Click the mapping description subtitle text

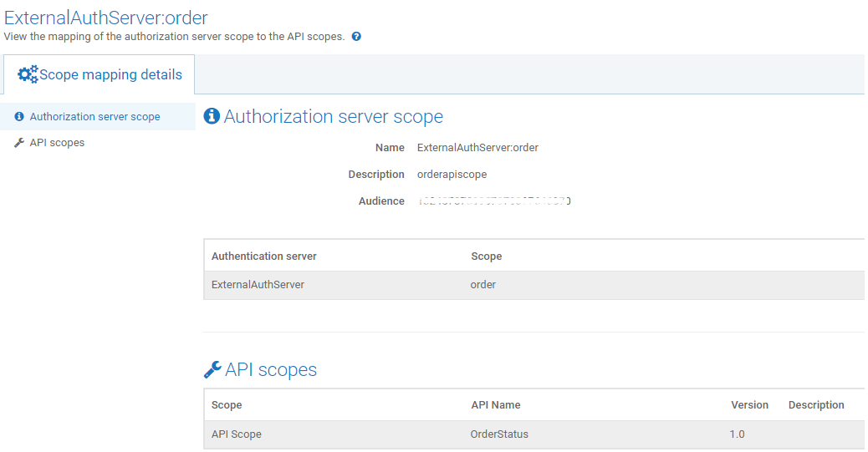tap(175, 37)
